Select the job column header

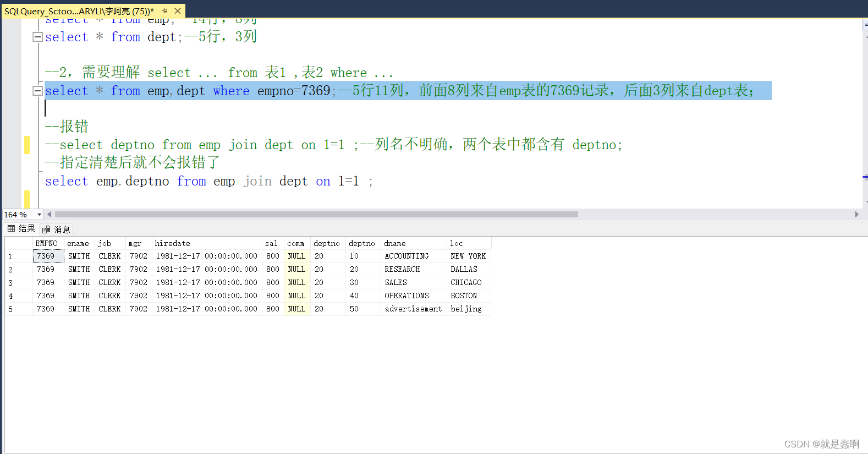[110, 243]
